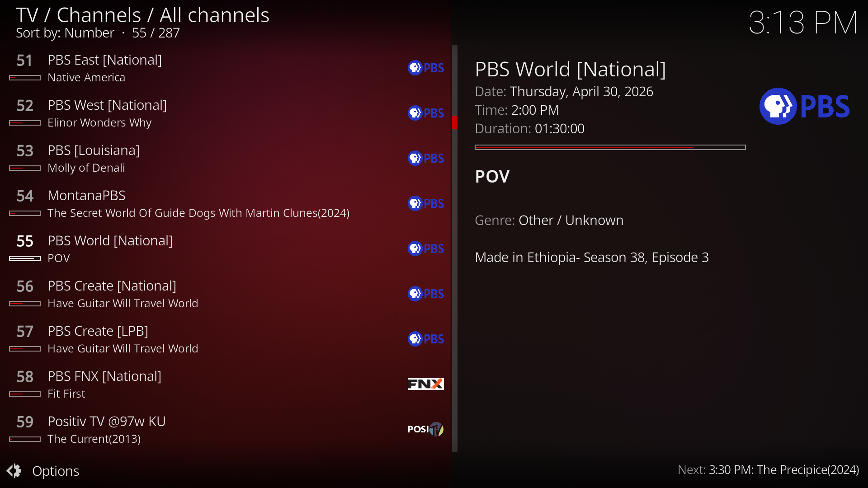Click The Current(2013) program title
This screenshot has height=488, width=868.
click(94, 439)
